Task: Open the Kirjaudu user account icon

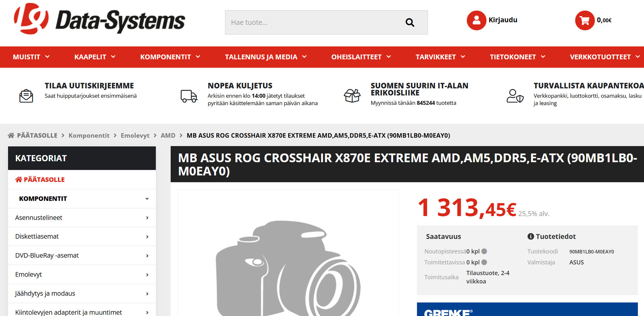Action: (476, 20)
